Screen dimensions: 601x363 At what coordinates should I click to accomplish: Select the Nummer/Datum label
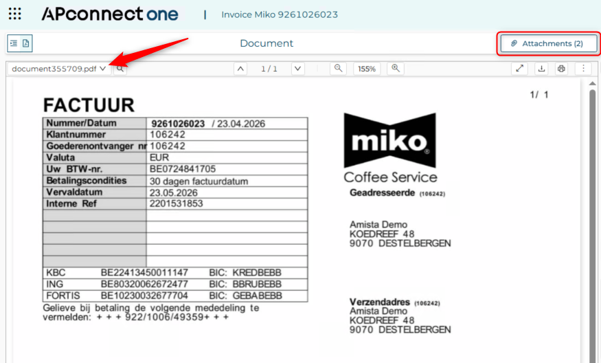[81, 123]
